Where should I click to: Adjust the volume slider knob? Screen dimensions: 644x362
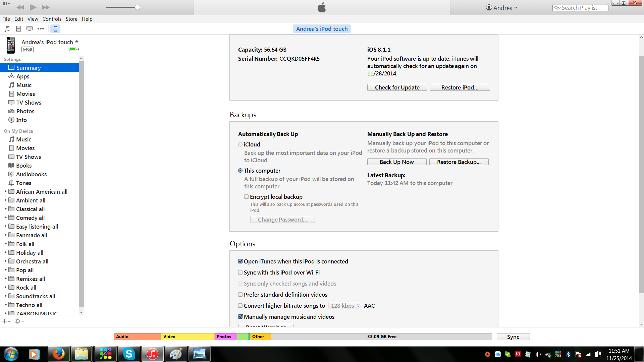pos(138,7)
